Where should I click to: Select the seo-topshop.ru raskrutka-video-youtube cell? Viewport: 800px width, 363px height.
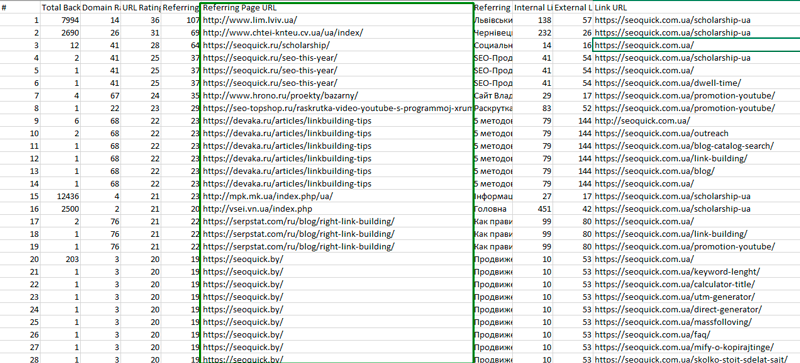pyautogui.click(x=336, y=108)
